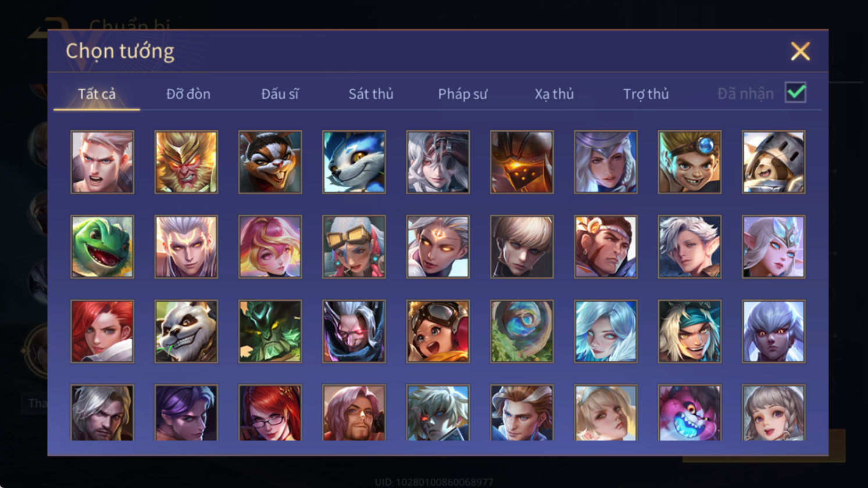Image resolution: width=868 pixels, height=488 pixels.
Task: Switch to the Đỡ đòn tab
Action: tap(188, 94)
